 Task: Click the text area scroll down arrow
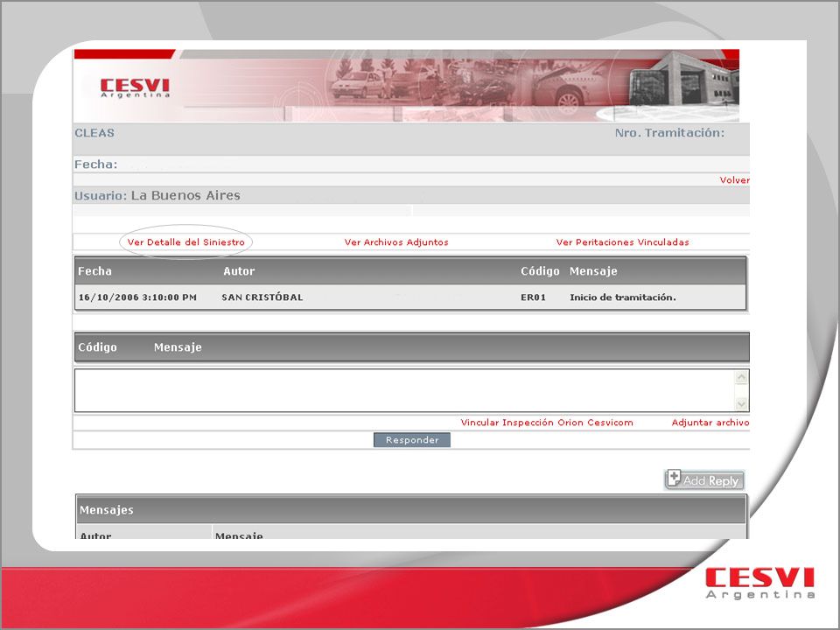click(x=741, y=404)
